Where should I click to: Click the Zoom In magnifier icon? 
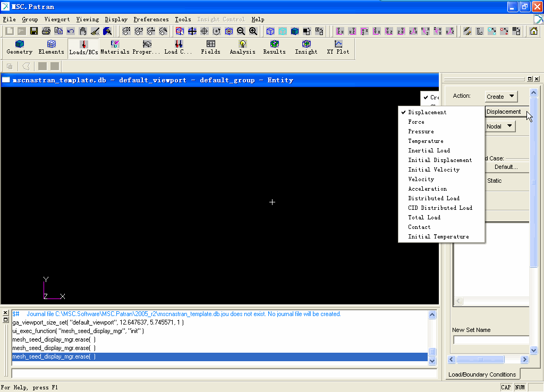pyautogui.click(x=253, y=31)
